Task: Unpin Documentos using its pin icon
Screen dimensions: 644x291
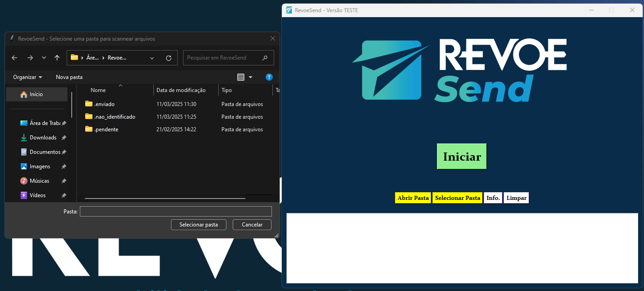Action: [x=64, y=152]
